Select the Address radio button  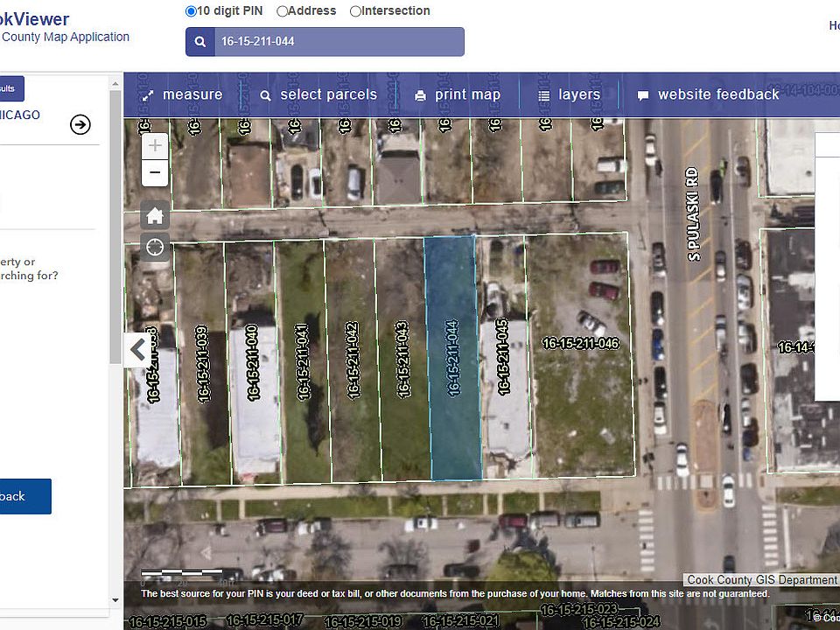pos(282,11)
